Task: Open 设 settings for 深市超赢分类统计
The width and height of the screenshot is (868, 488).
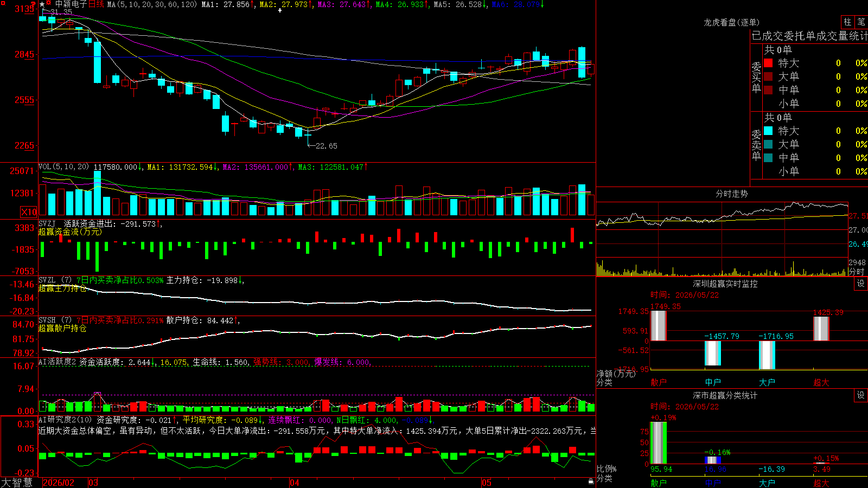Action: coord(861,395)
